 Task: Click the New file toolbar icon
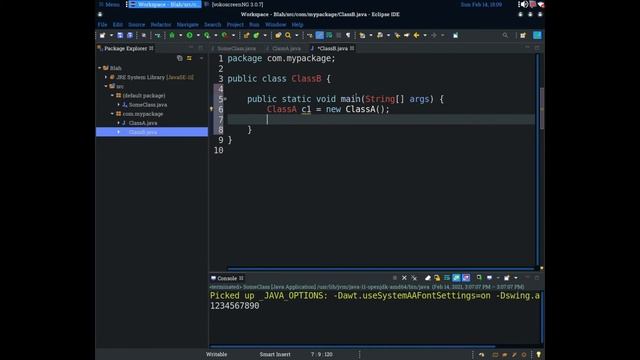(x=102, y=36)
